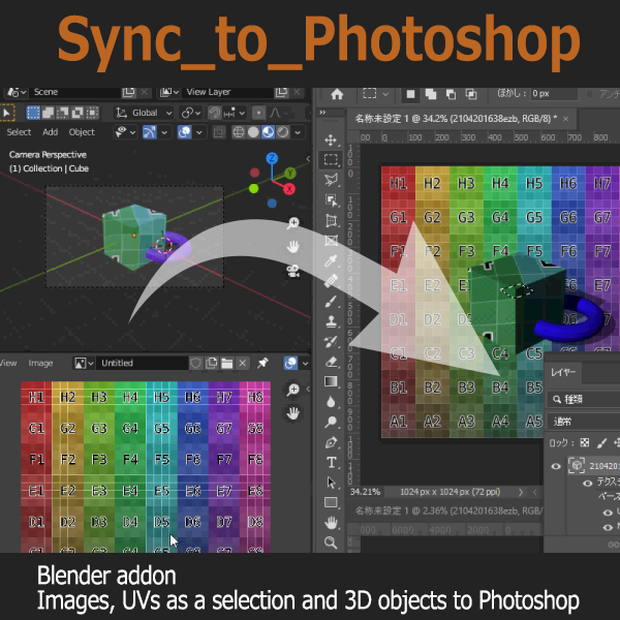Hide the テクスチャ sublayer eye
The width and height of the screenshot is (620, 620).
point(588,483)
